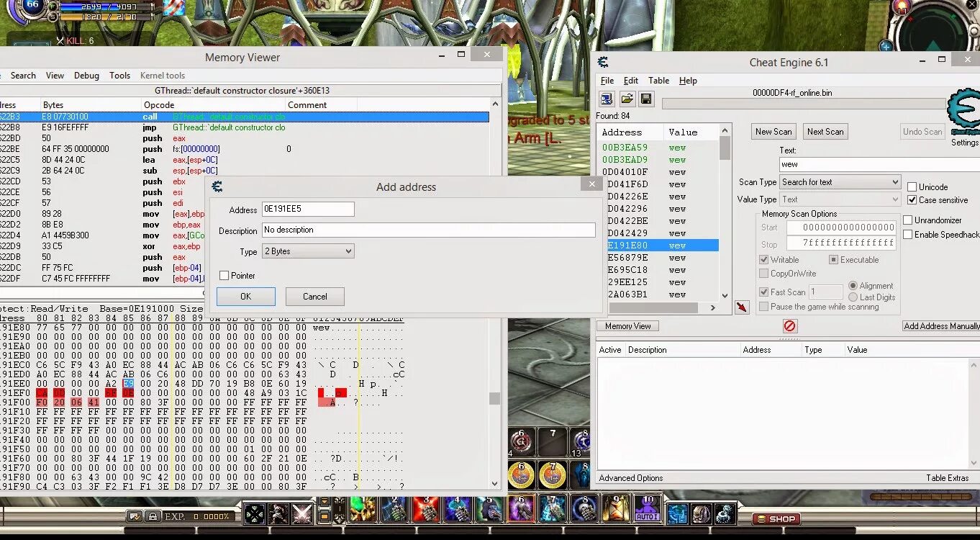Click the open file folder icon

point(627,99)
